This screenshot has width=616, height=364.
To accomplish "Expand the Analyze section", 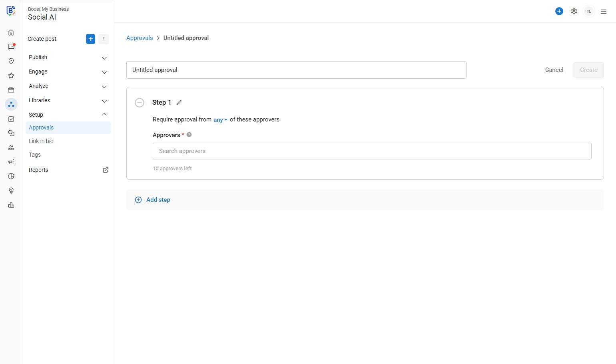I will [x=104, y=87].
